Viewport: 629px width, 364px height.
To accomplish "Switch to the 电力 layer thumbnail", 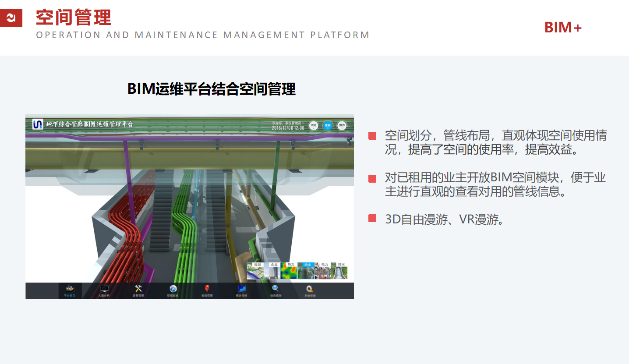I will [x=323, y=271].
